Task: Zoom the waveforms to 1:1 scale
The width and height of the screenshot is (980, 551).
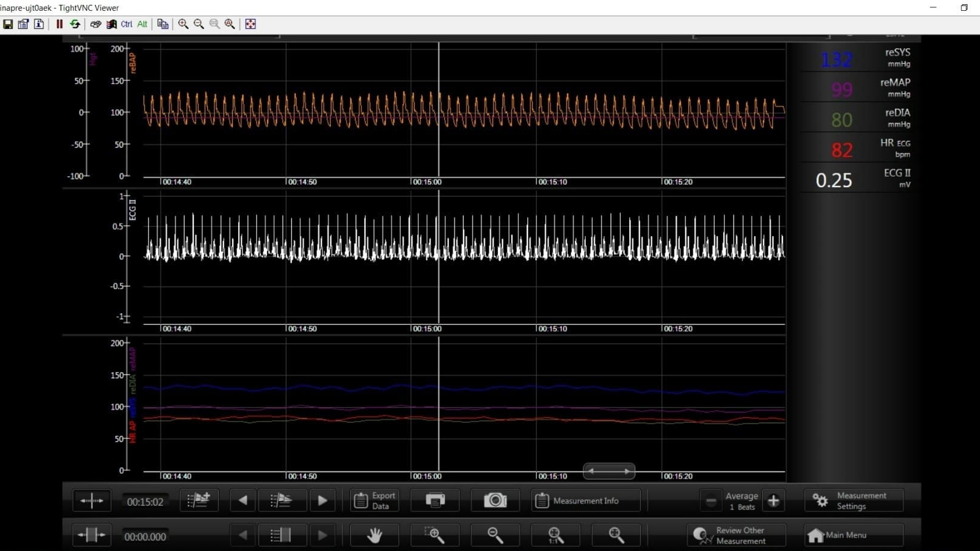Action: coord(555,535)
